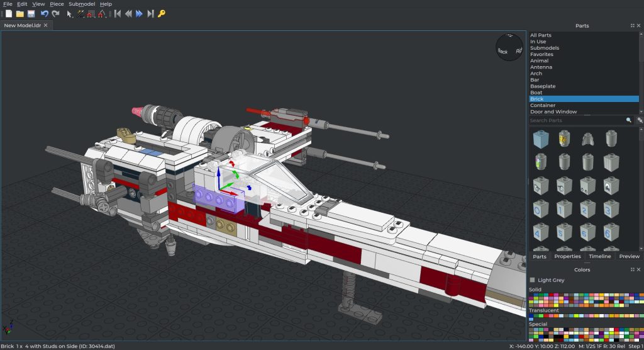Select All Parts category
The height and width of the screenshot is (350, 644).
tap(584, 35)
